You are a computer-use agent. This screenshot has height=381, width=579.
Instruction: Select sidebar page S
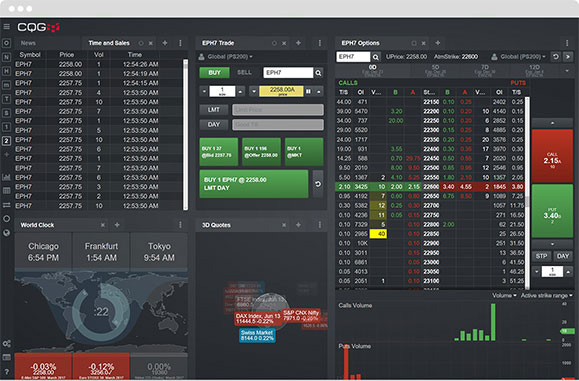6,113
